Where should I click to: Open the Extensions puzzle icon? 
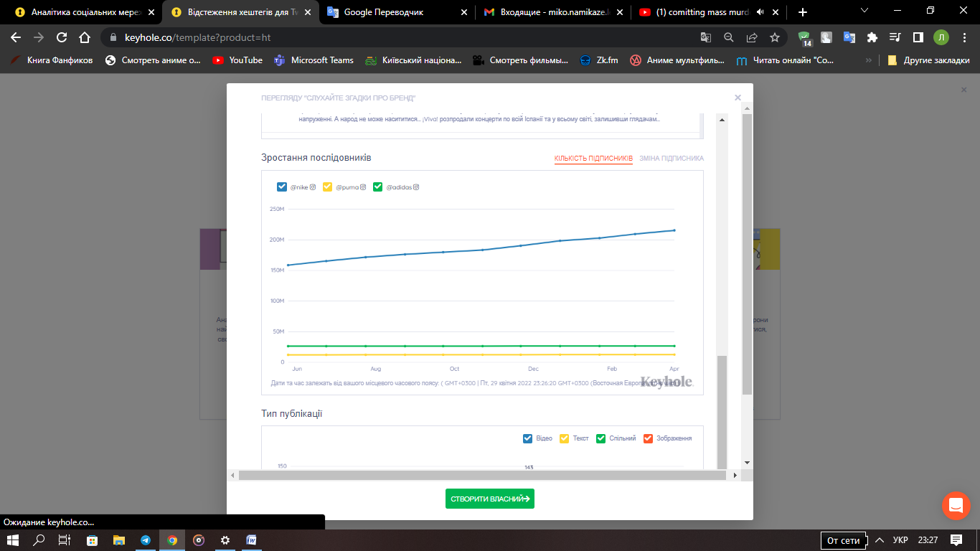872,37
